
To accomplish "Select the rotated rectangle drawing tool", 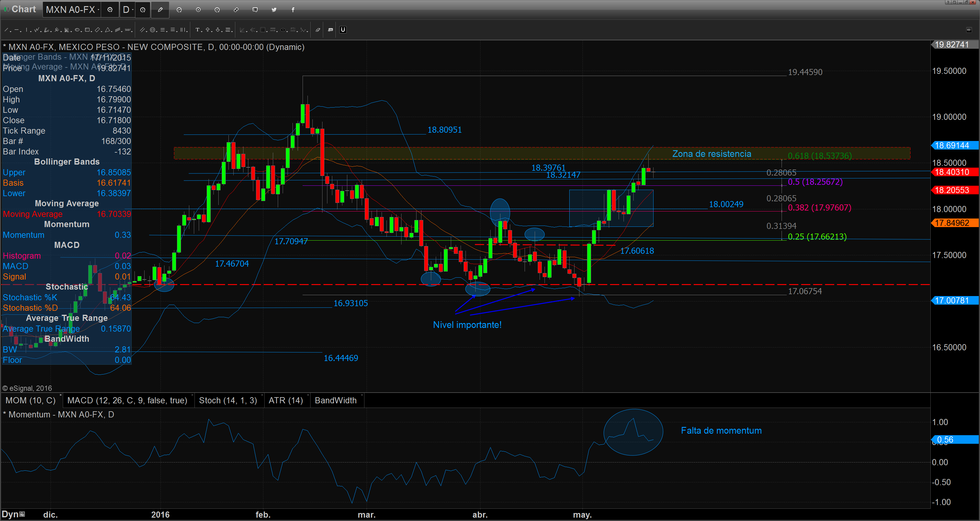I will point(97,30).
